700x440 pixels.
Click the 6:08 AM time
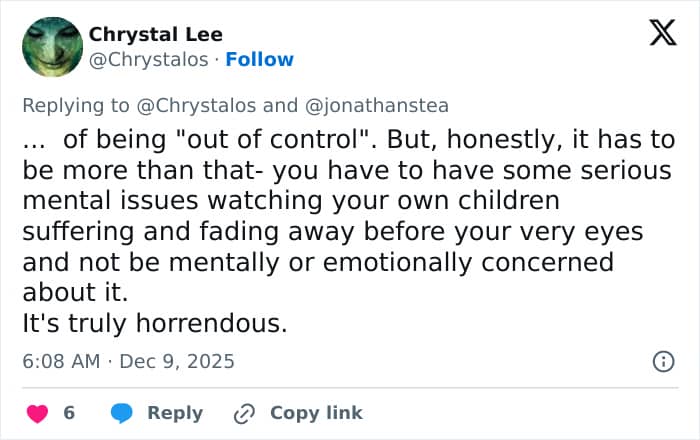[x=60, y=361]
